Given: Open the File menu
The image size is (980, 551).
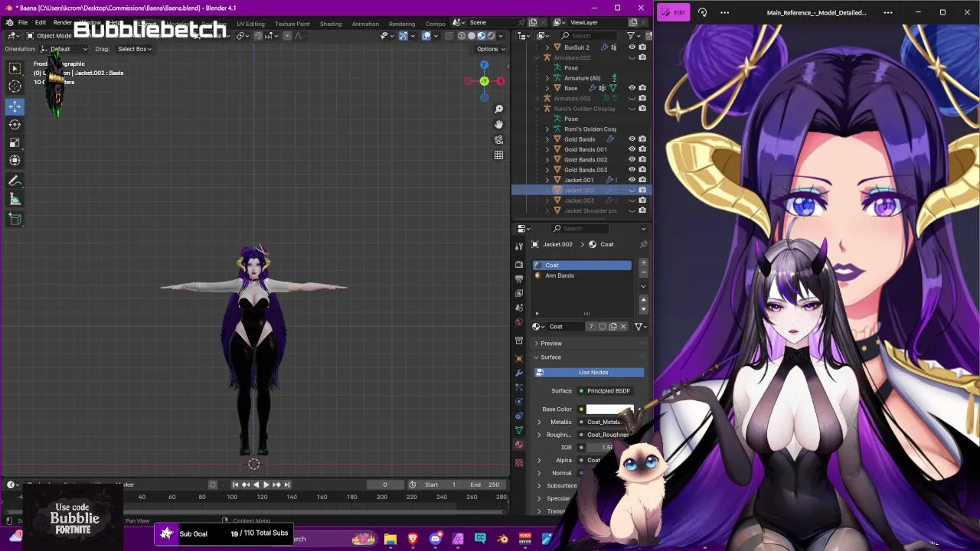Looking at the screenshot, I should 23,23.
